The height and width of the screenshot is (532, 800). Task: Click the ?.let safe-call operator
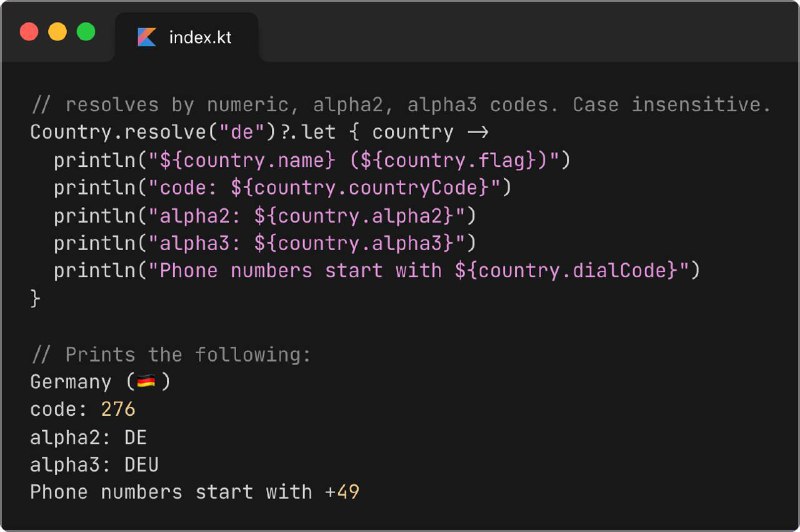pyautogui.click(x=309, y=133)
